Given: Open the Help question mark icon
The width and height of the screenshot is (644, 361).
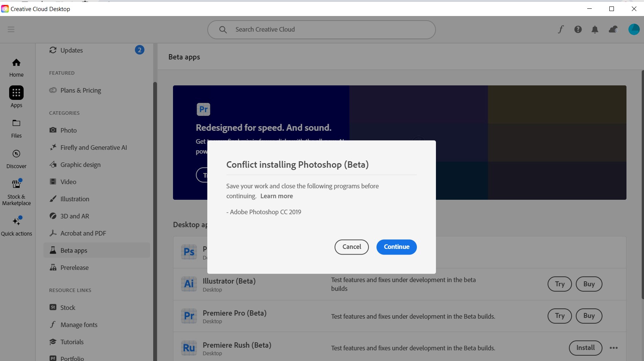Looking at the screenshot, I should (578, 29).
